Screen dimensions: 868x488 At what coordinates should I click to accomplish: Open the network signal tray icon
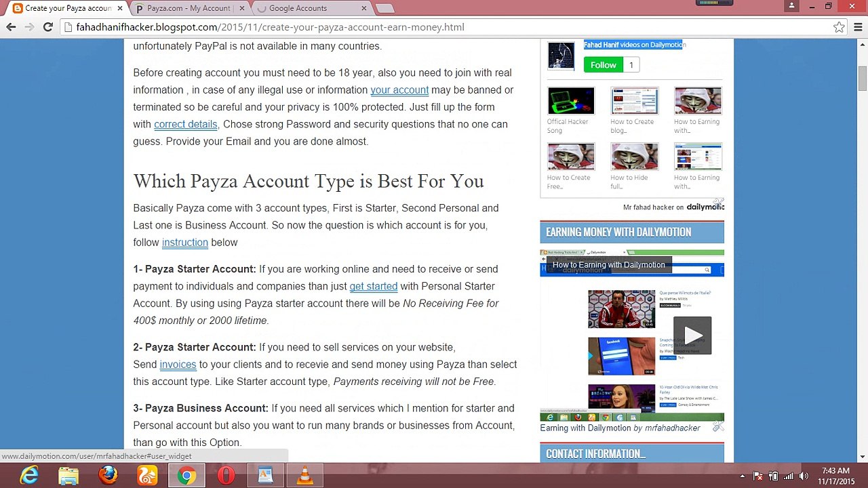coord(789,476)
